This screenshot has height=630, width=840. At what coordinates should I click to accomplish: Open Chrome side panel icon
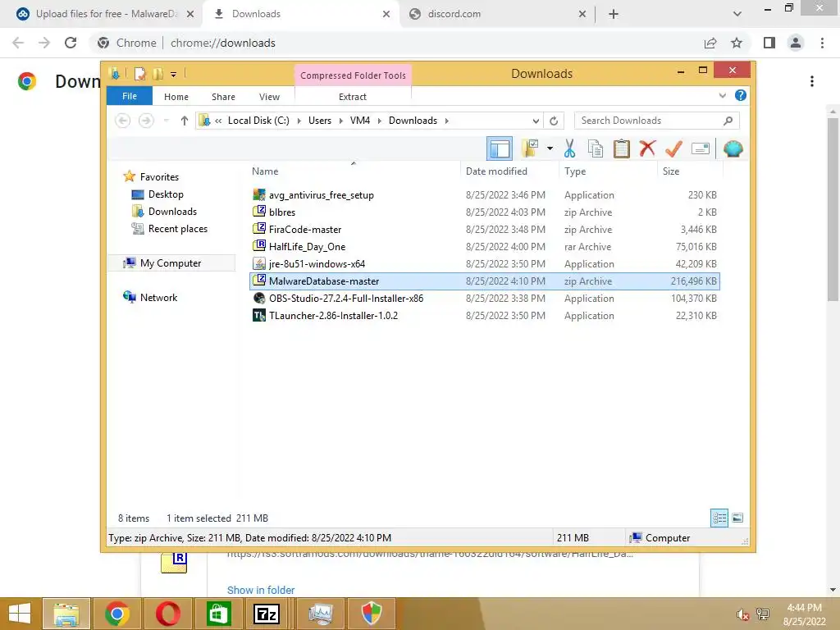(769, 43)
